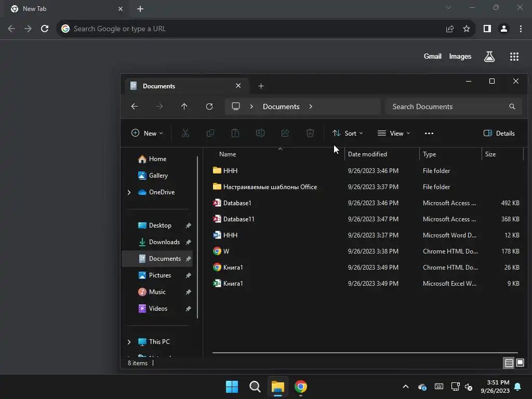Open Music in the navigation pane
Image resolution: width=532 pixels, height=399 pixels.
pyautogui.click(x=152, y=292)
